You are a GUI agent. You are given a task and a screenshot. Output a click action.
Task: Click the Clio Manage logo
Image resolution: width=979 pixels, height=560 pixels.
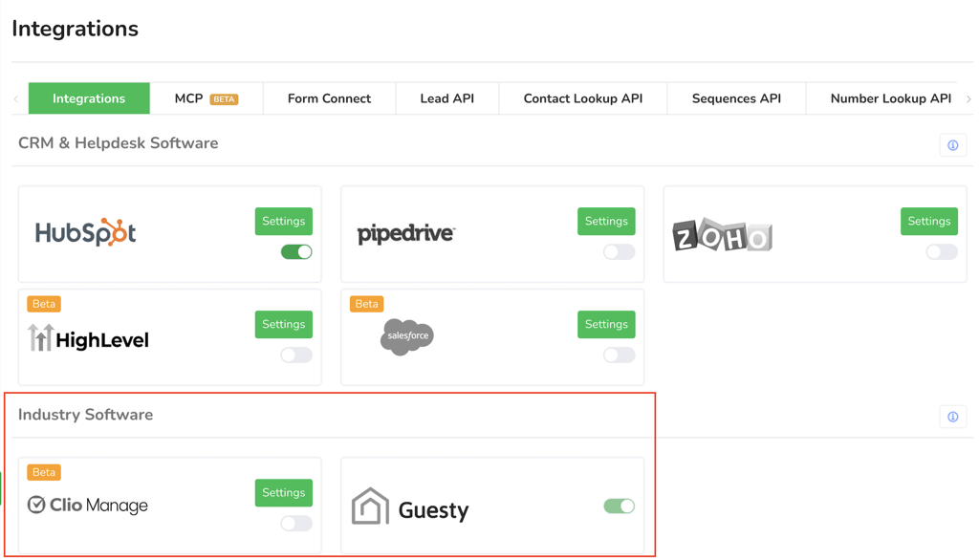tap(87, 505)
